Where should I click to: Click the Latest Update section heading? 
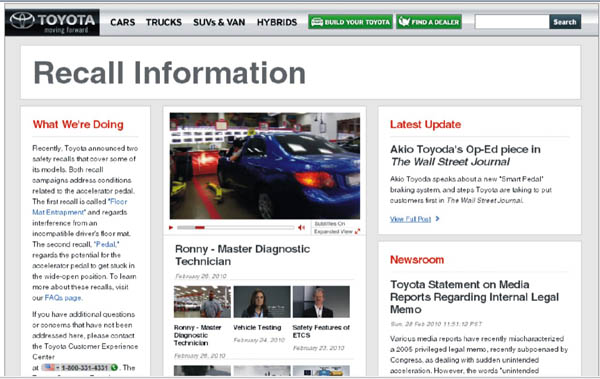pyautogui.click(x=426, y=124)
